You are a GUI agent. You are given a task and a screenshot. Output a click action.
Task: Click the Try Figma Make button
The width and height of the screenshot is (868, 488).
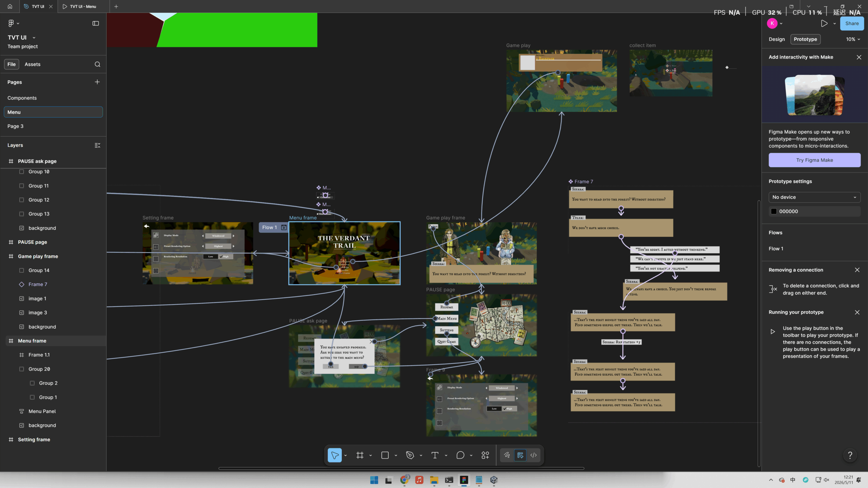click(814, 160)
